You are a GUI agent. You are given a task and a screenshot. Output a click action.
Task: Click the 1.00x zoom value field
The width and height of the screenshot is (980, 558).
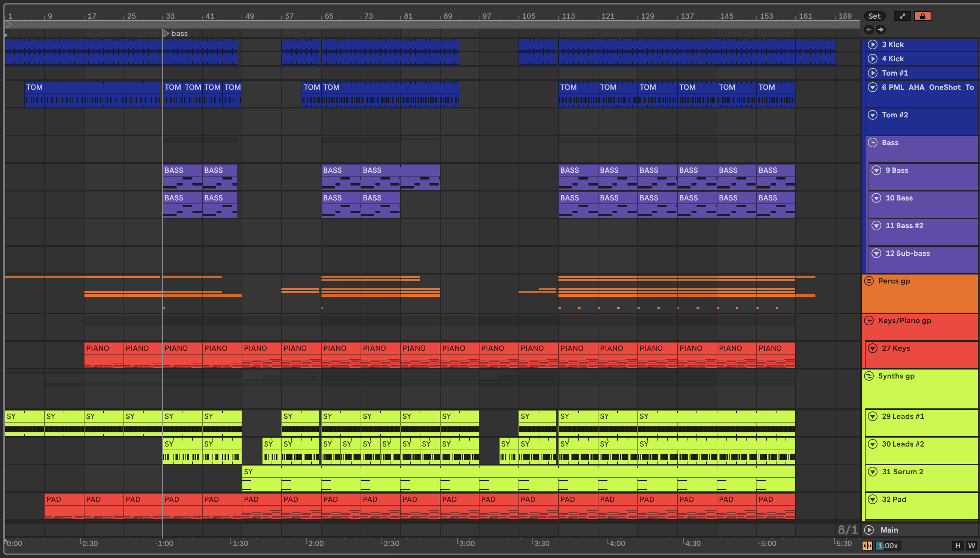[888, 545]
